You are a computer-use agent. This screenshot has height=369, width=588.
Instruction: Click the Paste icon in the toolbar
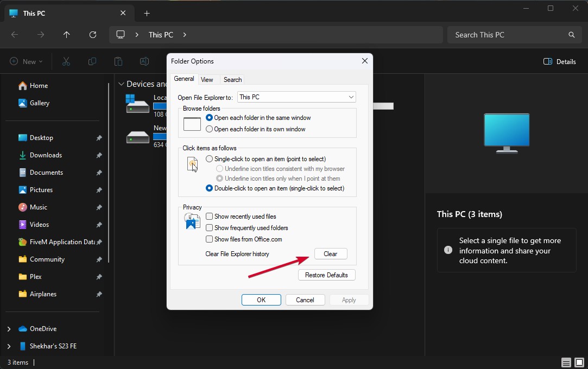[118, 61]
